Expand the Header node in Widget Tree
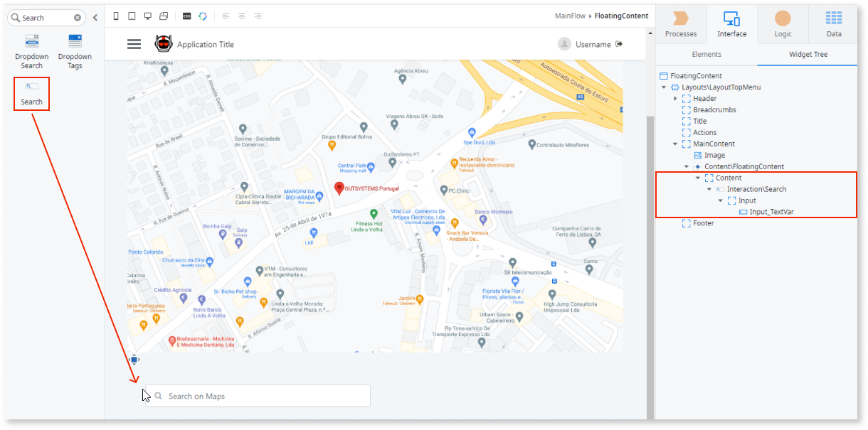The width and height of the screenshot is (868, 430). 674,98
